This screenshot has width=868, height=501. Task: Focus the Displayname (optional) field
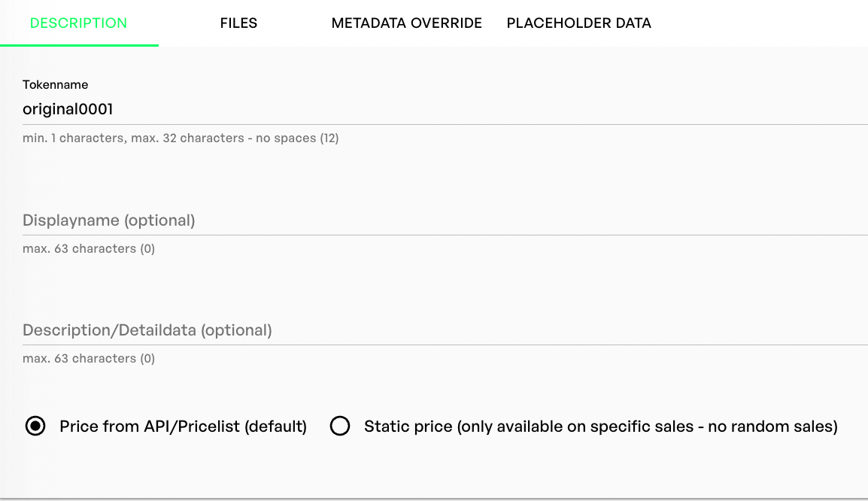click(444, 220)
